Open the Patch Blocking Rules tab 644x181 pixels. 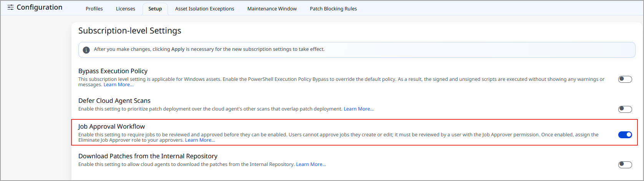tap(334, 9)
